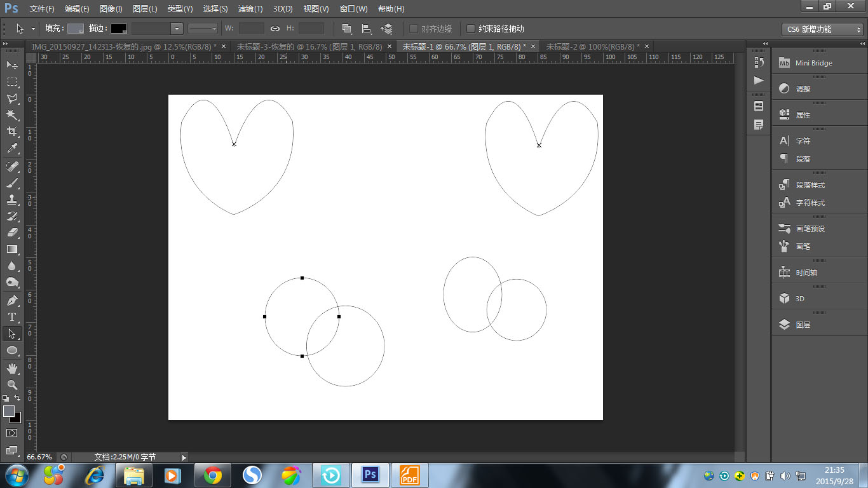The width and height of the screenshot is (868, 488).
Task: Open Chrome from the taskbar
Action: [x=213, y=475]
